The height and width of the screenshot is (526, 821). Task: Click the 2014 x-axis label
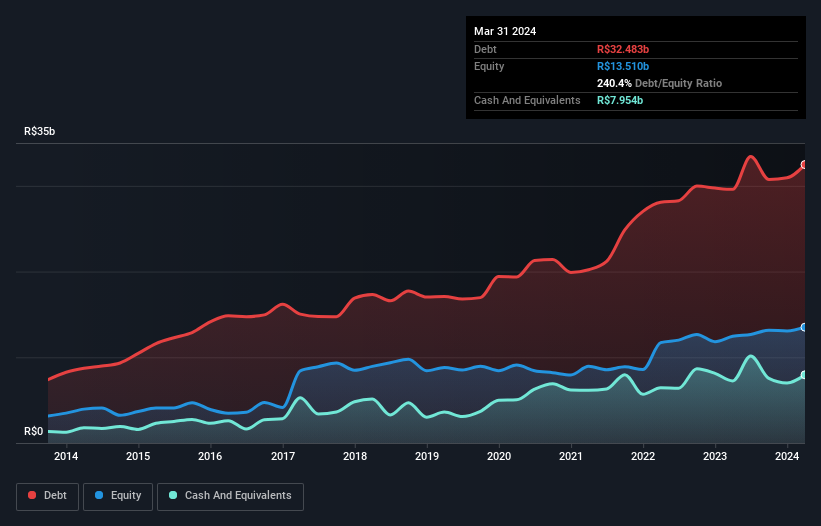[66, 456]
